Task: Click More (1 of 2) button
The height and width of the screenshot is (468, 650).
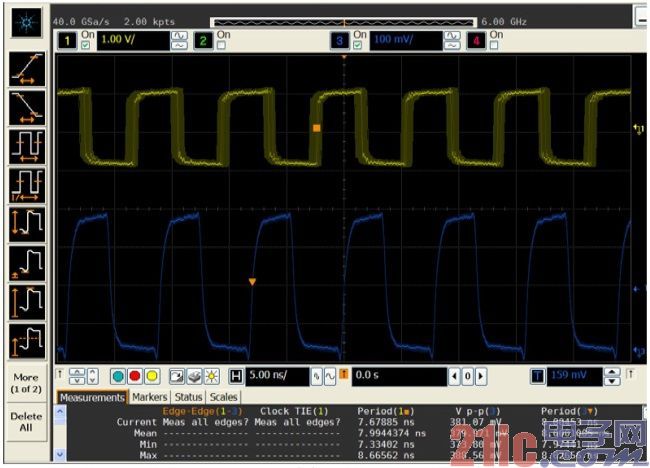Action: [26, 383]
